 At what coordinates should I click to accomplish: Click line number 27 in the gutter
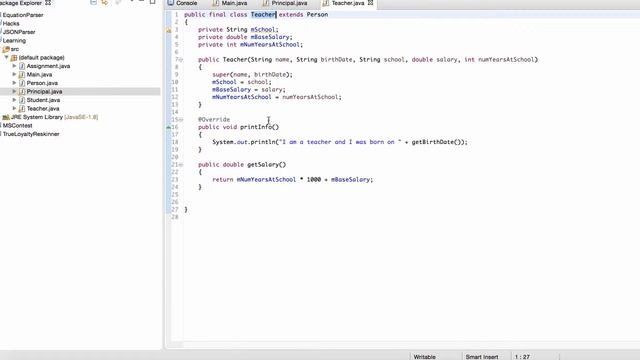175,209
